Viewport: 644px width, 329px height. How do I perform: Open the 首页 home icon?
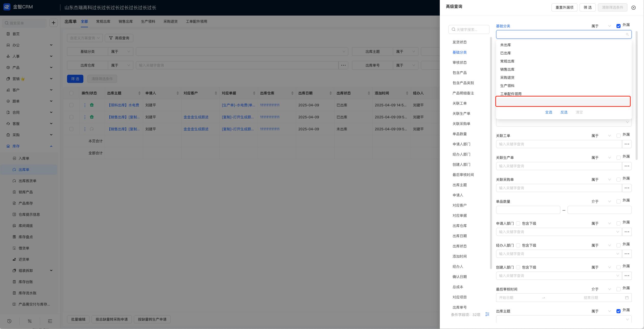click(x=8, y=34)
